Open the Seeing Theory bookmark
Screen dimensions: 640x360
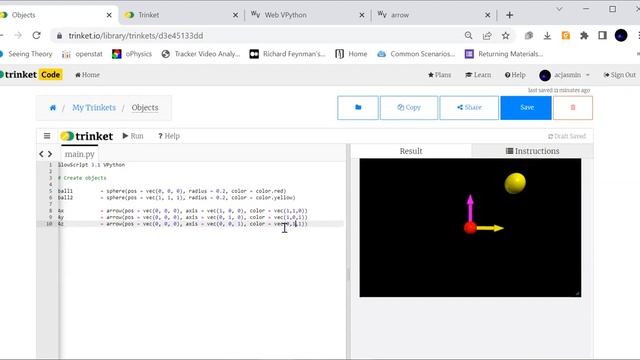click(x=26, y=54)
